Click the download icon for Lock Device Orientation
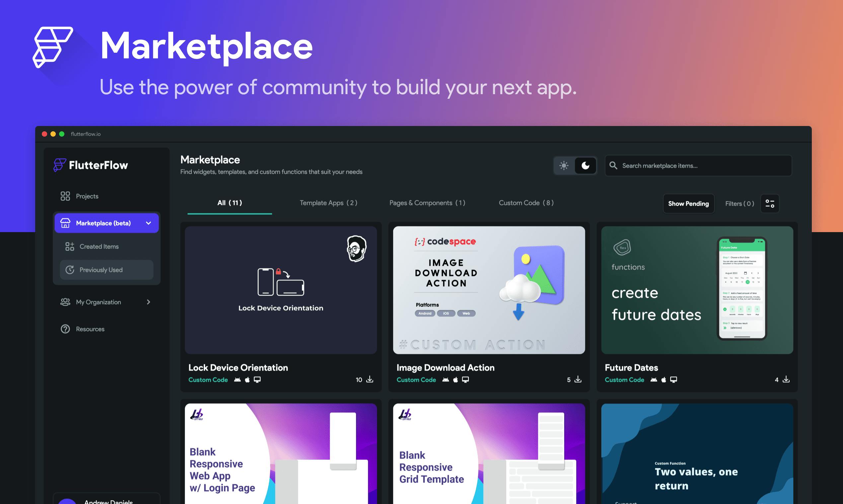The width and height of the screenshot is (843, 504). [370, 379]
